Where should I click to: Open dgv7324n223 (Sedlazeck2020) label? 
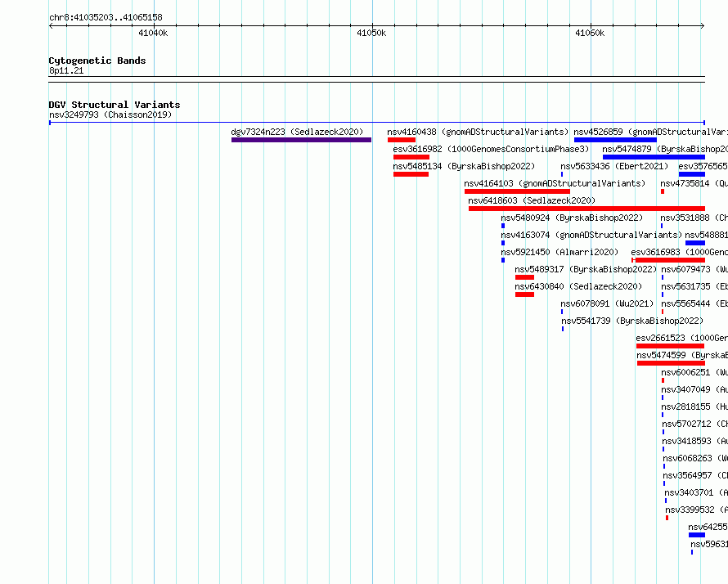pyautogui.click(x=297, y=132)
